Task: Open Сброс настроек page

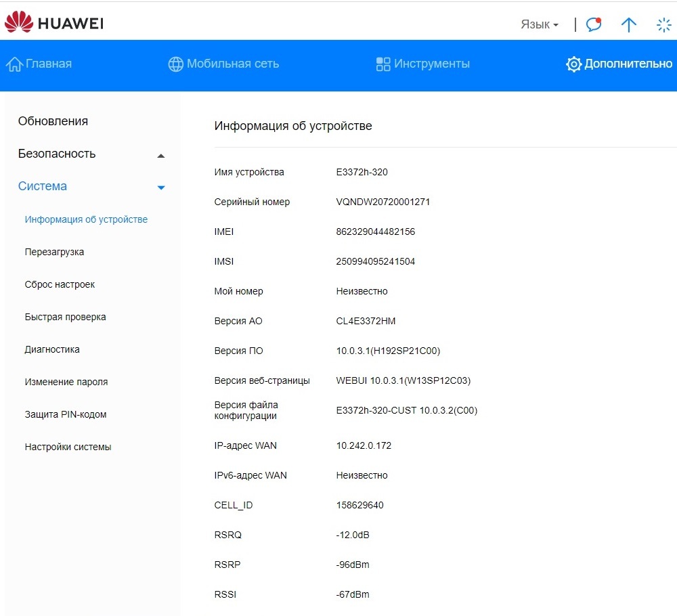Action: (60, 284)
